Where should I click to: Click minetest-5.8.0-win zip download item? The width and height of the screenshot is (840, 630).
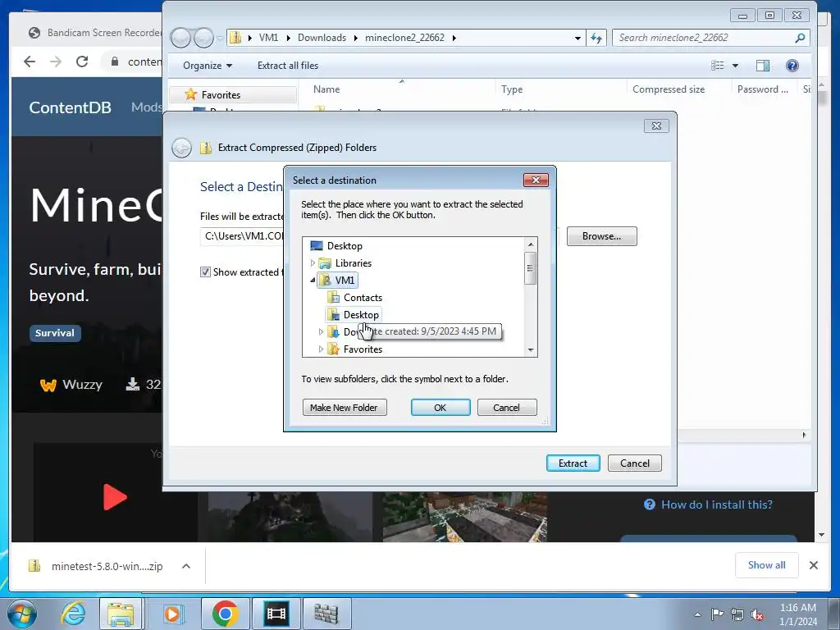(x=97, y=566)
